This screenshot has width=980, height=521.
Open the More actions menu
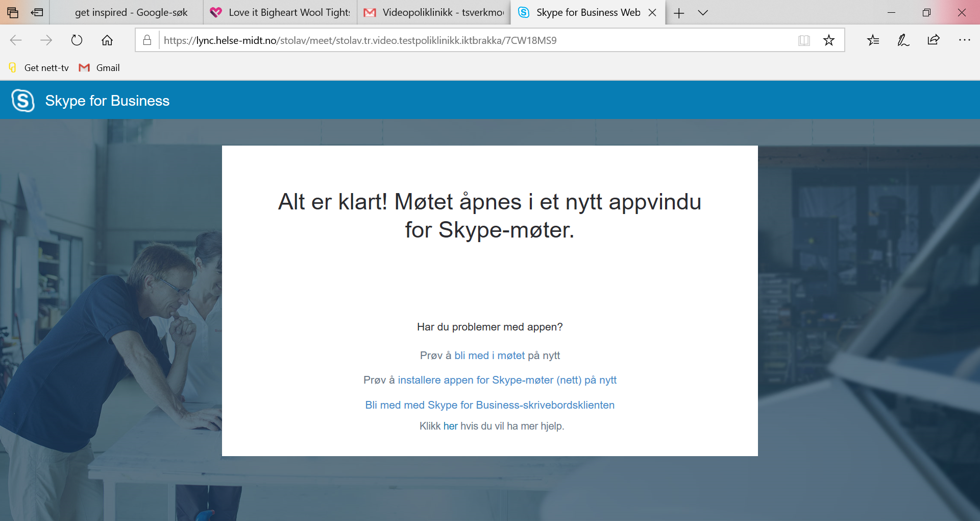tap(965, 40)
